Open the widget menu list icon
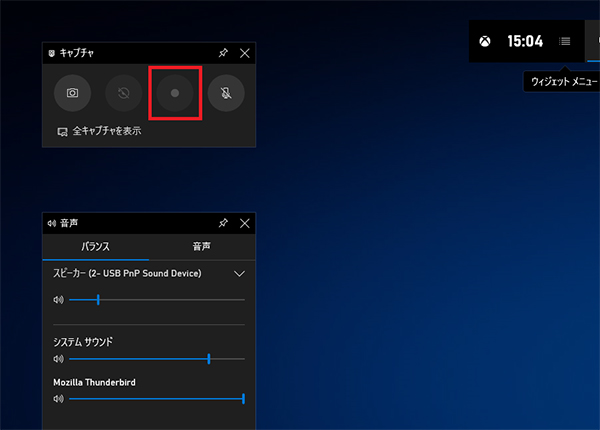Screen dimensions: 600x430 [564, 41]
